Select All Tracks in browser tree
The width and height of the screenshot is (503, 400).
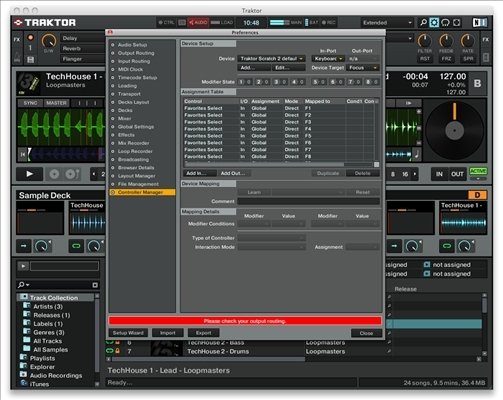coord(47,341)
